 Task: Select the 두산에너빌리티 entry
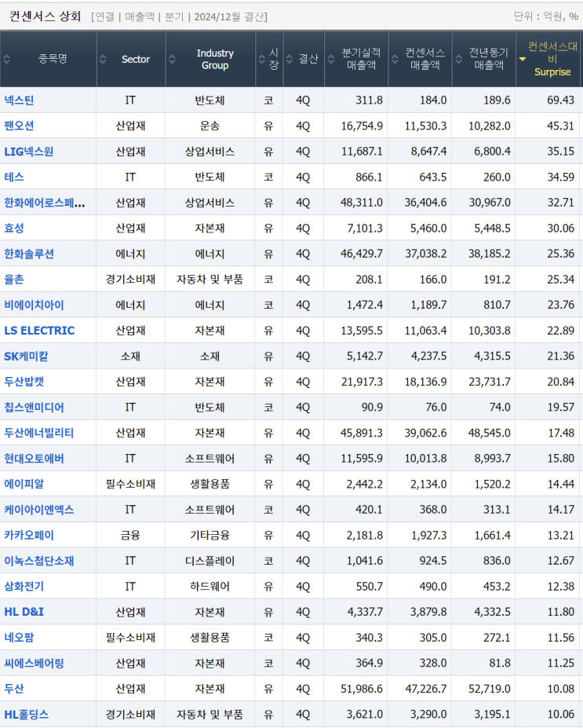[x=39, y=434]
